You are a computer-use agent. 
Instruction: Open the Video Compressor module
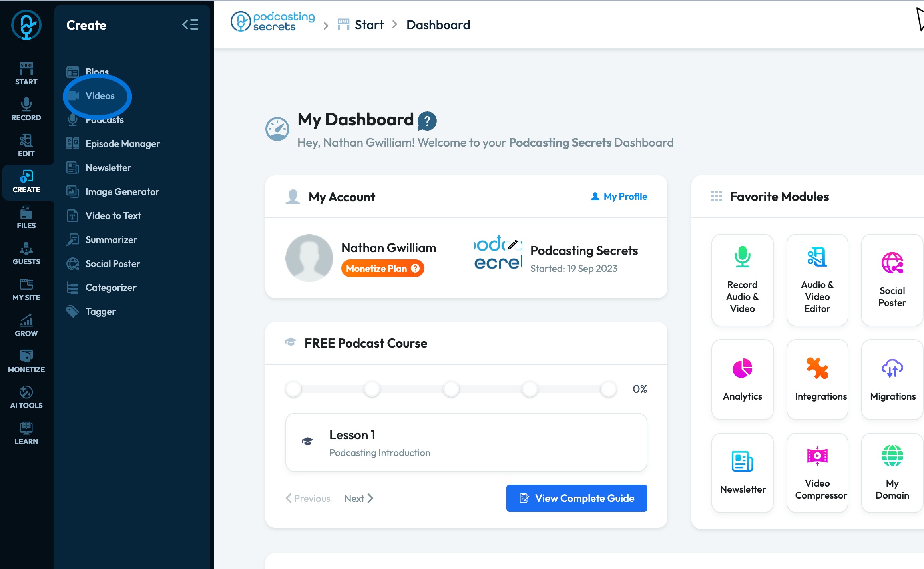[x=817, y=472]
